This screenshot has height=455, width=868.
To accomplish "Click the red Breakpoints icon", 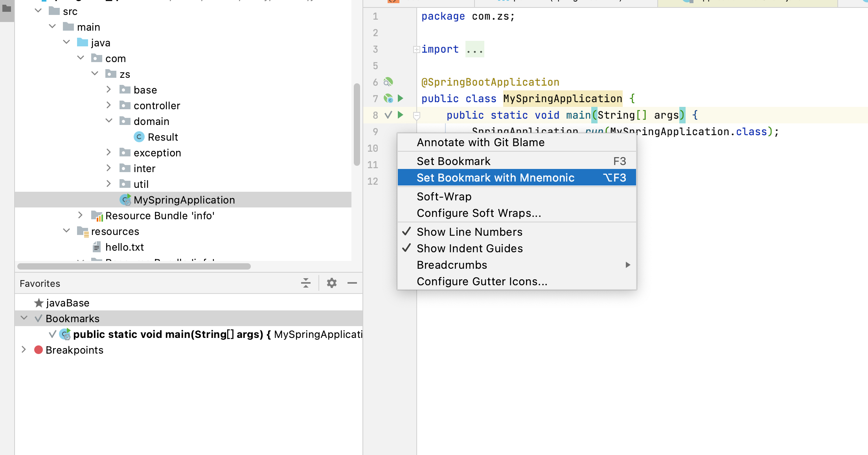I will (39, 350).
